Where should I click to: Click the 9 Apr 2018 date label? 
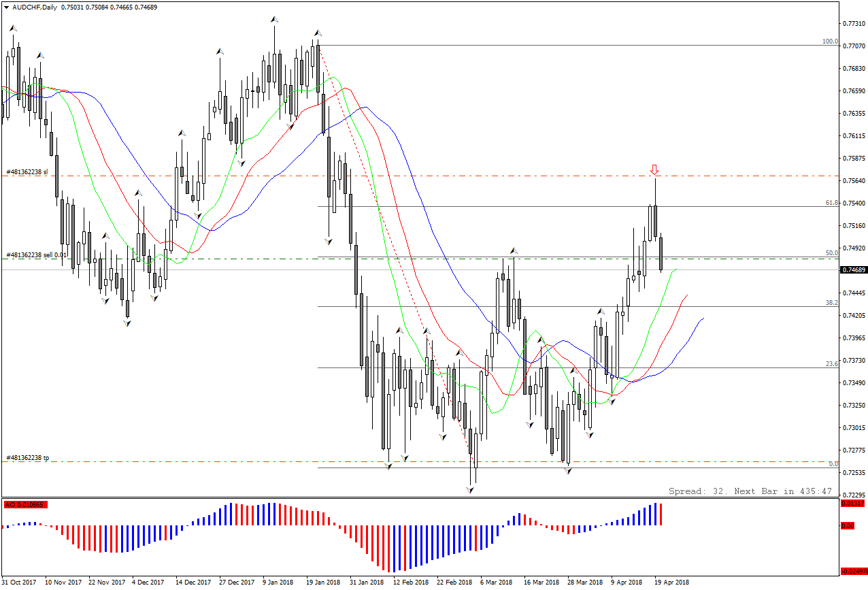click(627, 583)
